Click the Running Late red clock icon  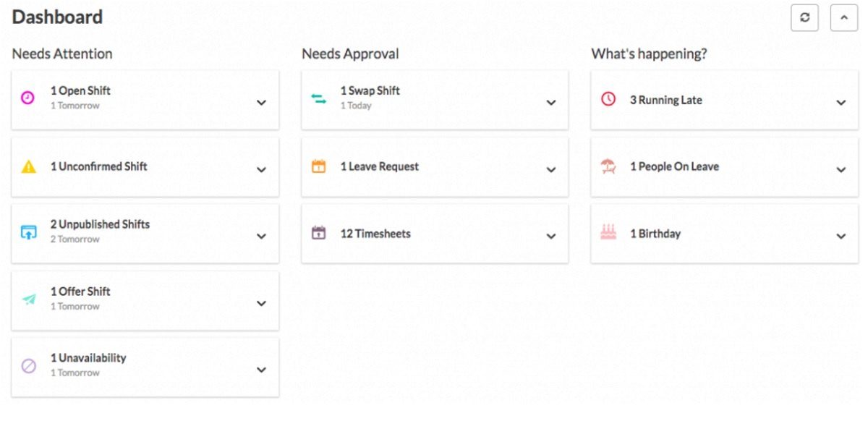[609, 99]
